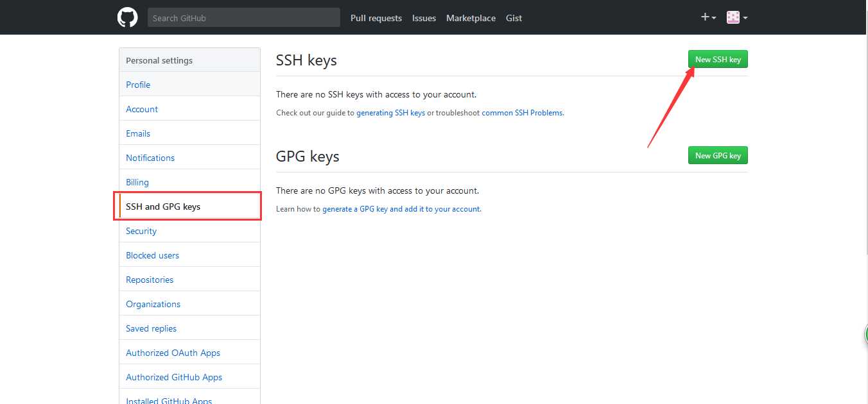The width and height of the screenshot is (868, 404).
Task: Click the GPG keys heading
Action: (x=308, y=156)
